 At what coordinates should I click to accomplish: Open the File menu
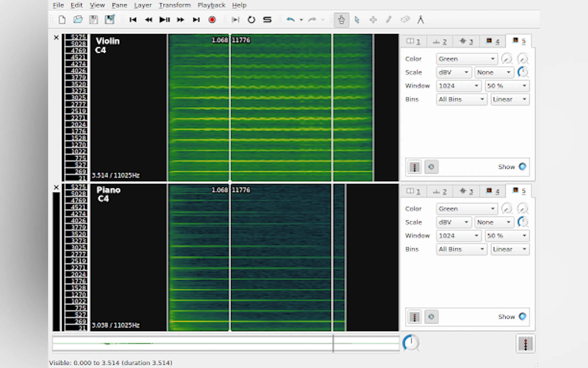58,5
